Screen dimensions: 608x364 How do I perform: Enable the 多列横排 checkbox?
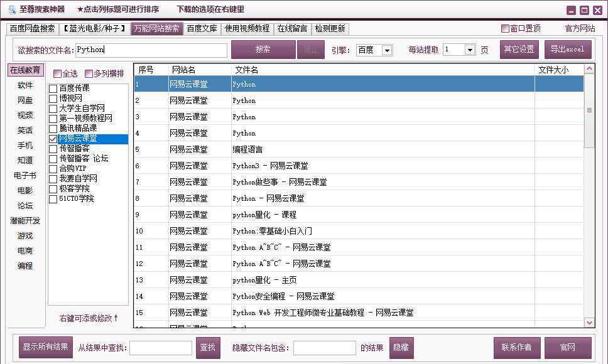click(89, 73)
